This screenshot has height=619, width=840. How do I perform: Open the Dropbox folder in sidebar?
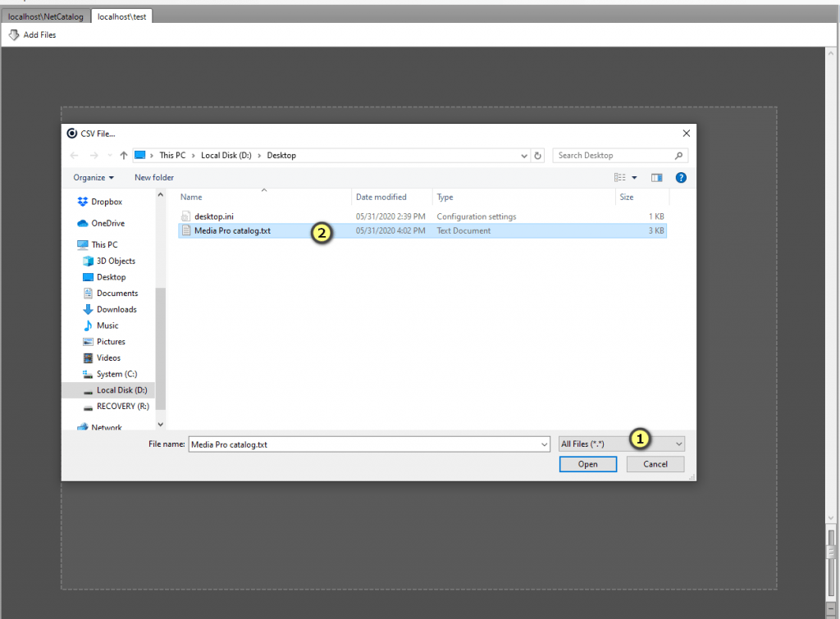pyautogui.click(x=106, y=202)
